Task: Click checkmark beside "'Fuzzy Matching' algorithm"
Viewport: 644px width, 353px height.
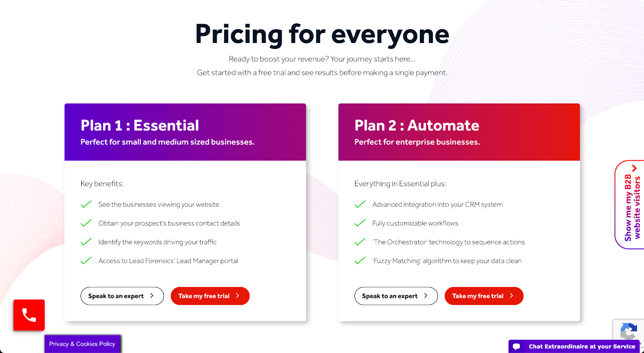Action: tap(359, 261)
